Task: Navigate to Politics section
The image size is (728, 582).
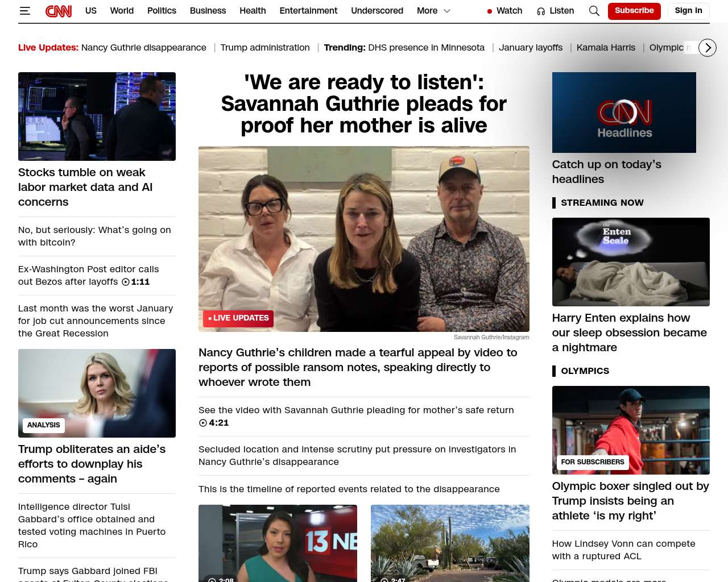Action: point(162,11)
